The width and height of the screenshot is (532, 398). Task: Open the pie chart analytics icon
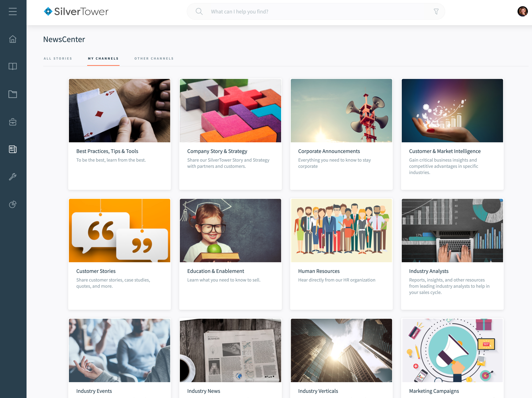[x=13, y=204]
